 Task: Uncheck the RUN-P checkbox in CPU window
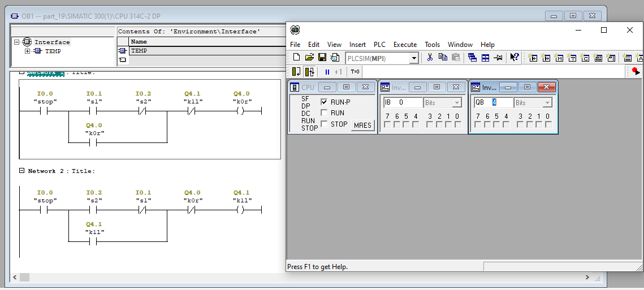pos(324,102)
